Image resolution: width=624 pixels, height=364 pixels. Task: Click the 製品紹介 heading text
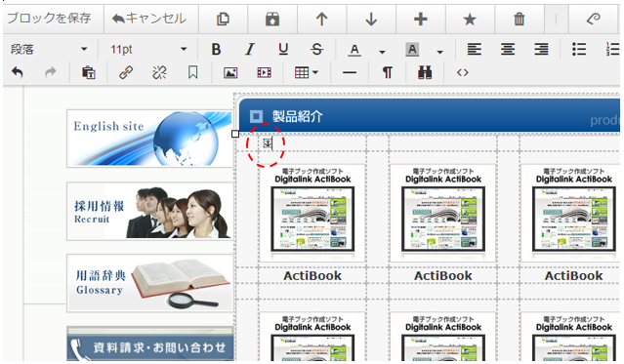point(297,116)
